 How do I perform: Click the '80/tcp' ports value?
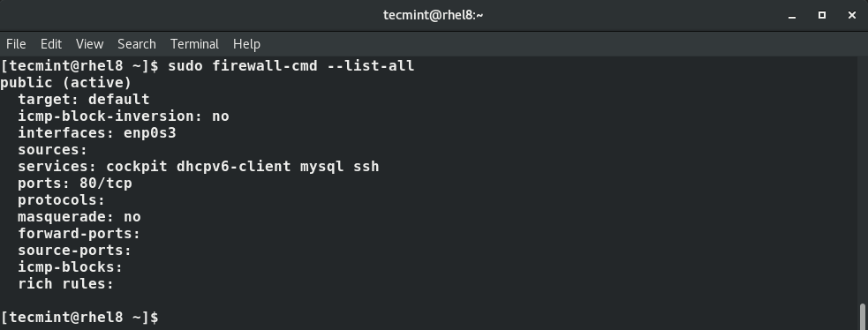[106, 184]
